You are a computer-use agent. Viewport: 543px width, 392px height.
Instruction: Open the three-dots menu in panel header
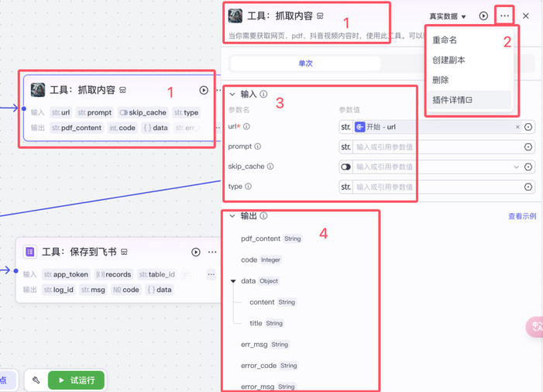504,16
